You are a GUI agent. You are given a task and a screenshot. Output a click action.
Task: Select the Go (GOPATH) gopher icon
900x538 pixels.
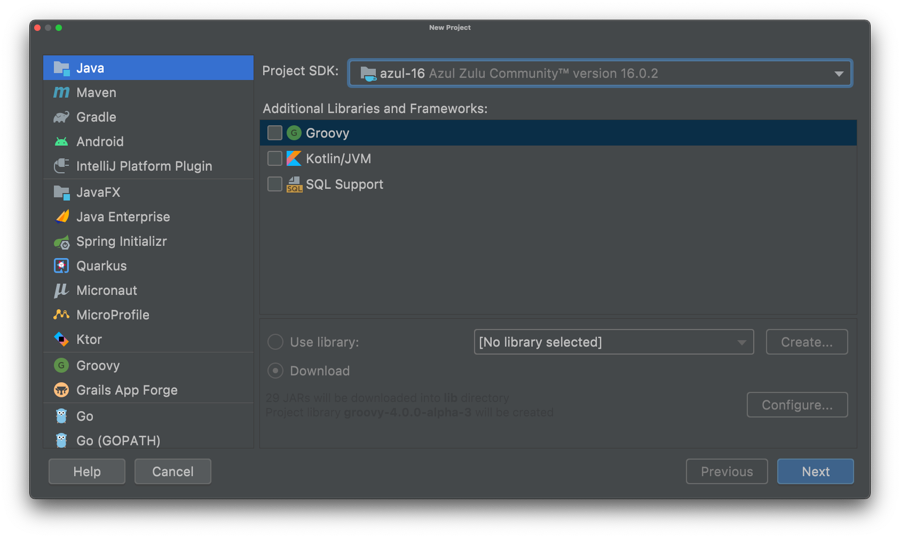[61, 440]
